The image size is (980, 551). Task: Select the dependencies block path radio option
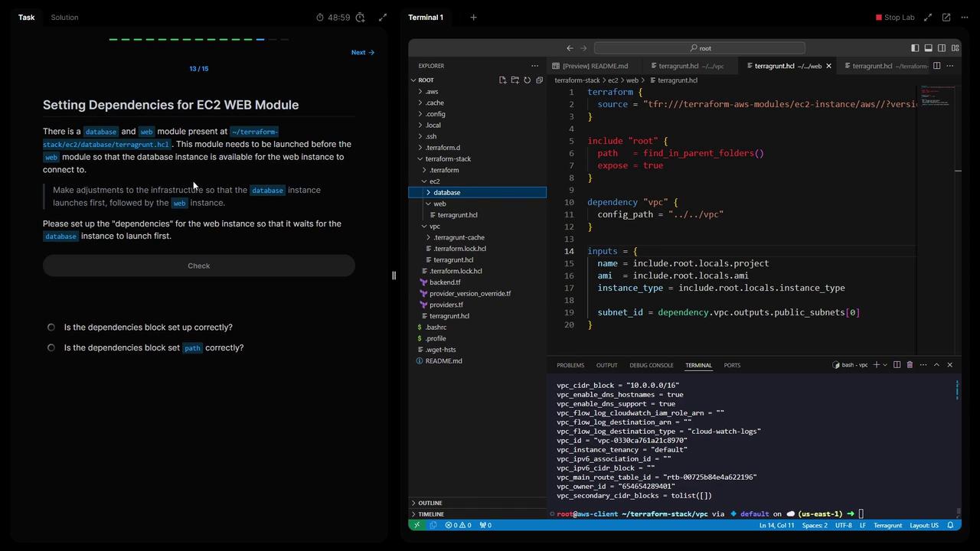coord(51,348)
